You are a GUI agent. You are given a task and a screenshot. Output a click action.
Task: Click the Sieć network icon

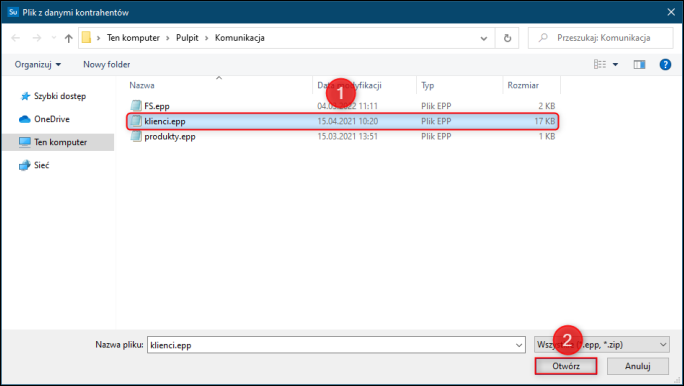coord(25,165)
